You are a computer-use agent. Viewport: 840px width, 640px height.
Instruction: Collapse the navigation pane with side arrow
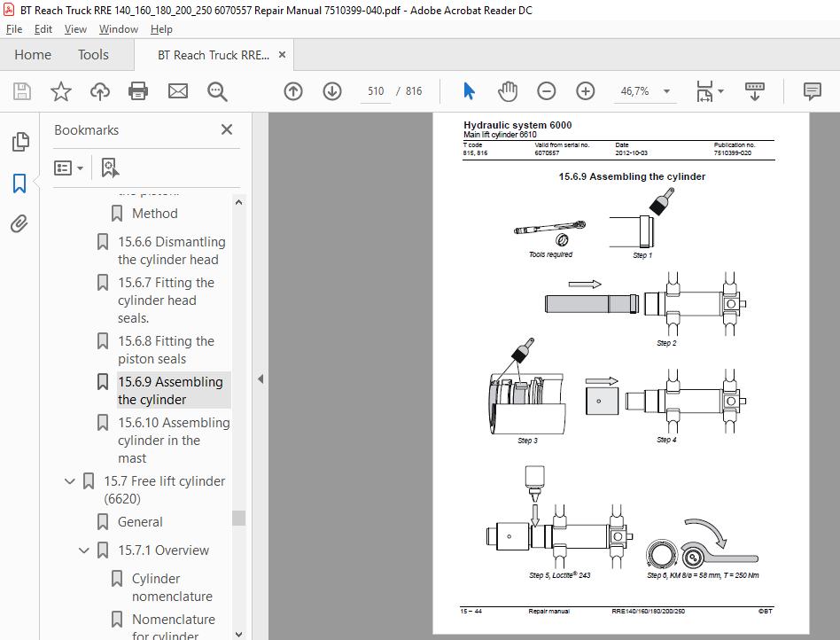click(261, 379)
